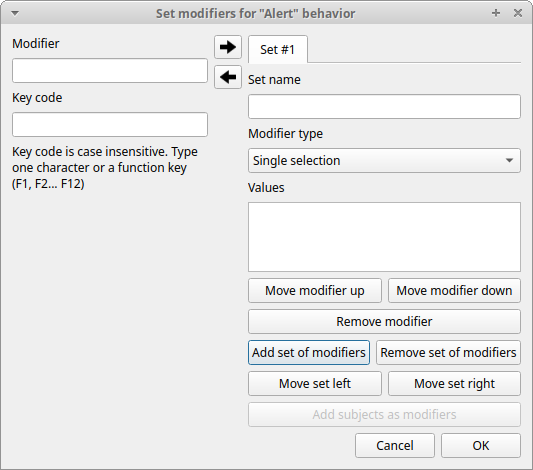Maximize the dialog with the plus icon

[496, 13]
